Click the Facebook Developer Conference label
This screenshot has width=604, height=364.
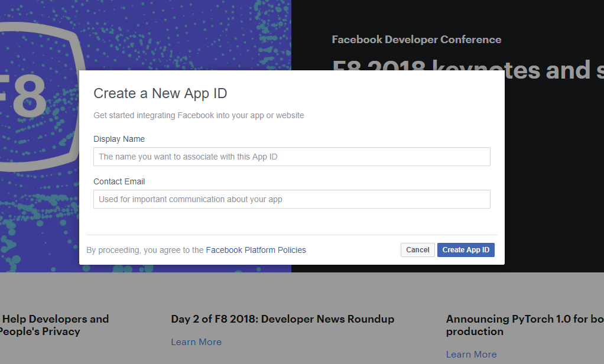pos(417,40)
